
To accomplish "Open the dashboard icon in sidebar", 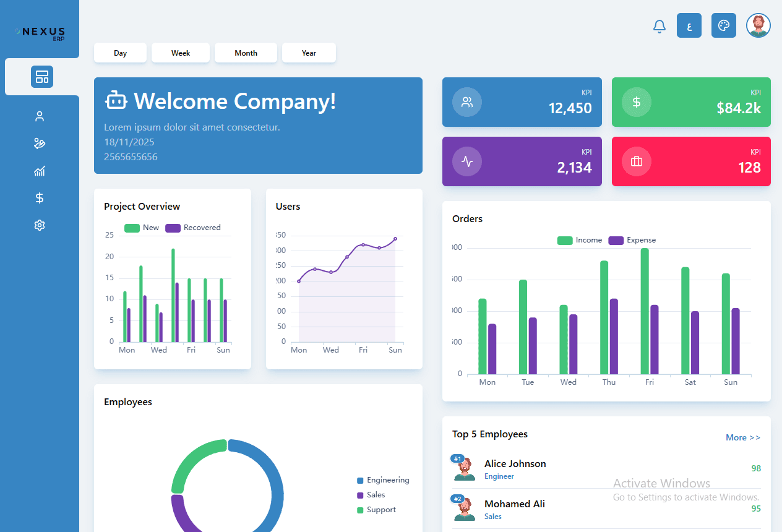I will pos(42,77).
